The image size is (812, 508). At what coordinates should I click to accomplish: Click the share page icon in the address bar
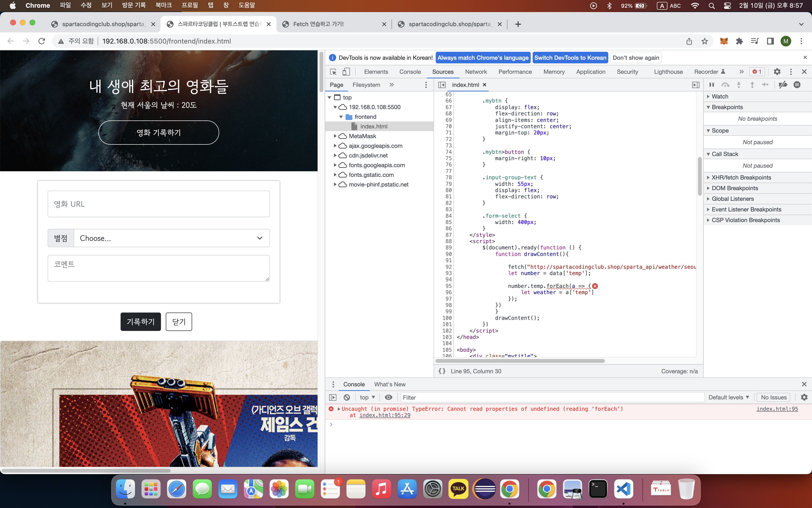pos(689,41)
